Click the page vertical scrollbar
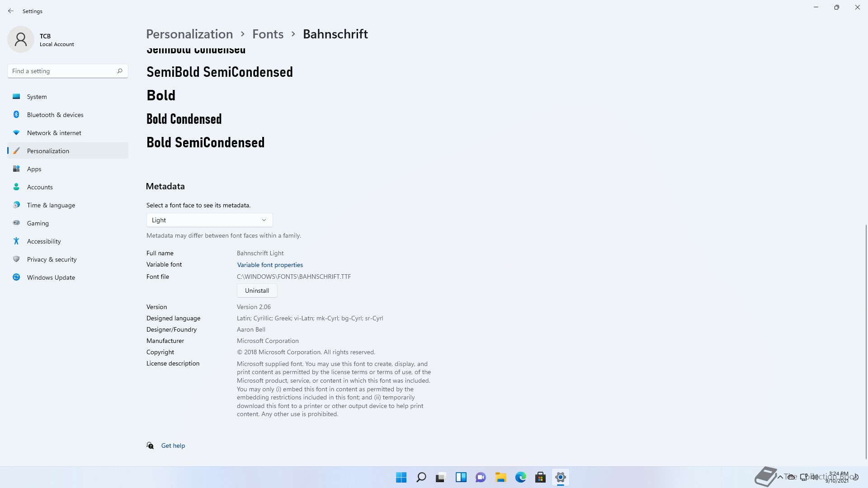The height and width of the screenshot is (488, 868). click(866, 342)
